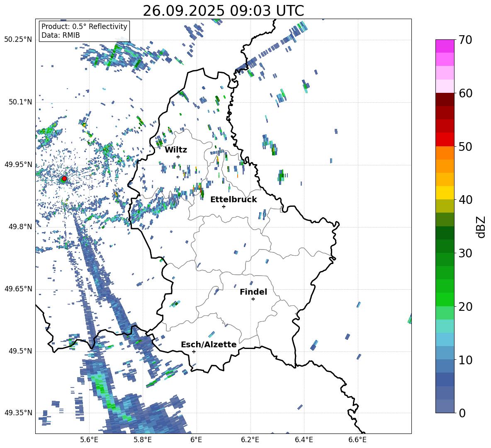Click the longitude label 6.2°E
The image size is (491, 448).
[250, 440]
